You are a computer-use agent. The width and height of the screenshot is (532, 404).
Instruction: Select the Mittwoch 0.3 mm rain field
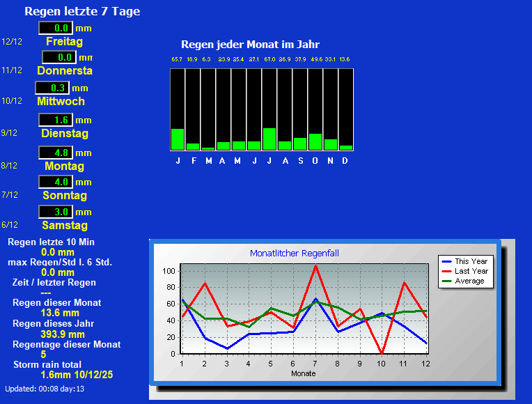(x=52, y=88)
